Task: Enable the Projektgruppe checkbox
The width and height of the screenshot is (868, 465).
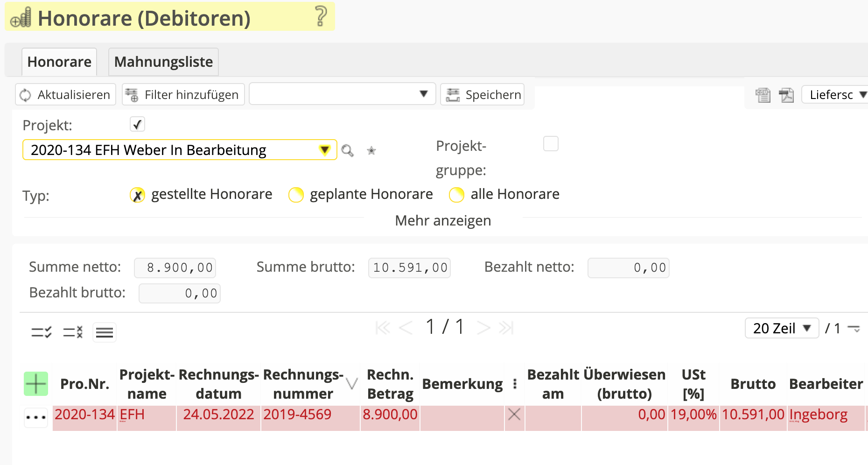Action: click(x=551, y=144)
